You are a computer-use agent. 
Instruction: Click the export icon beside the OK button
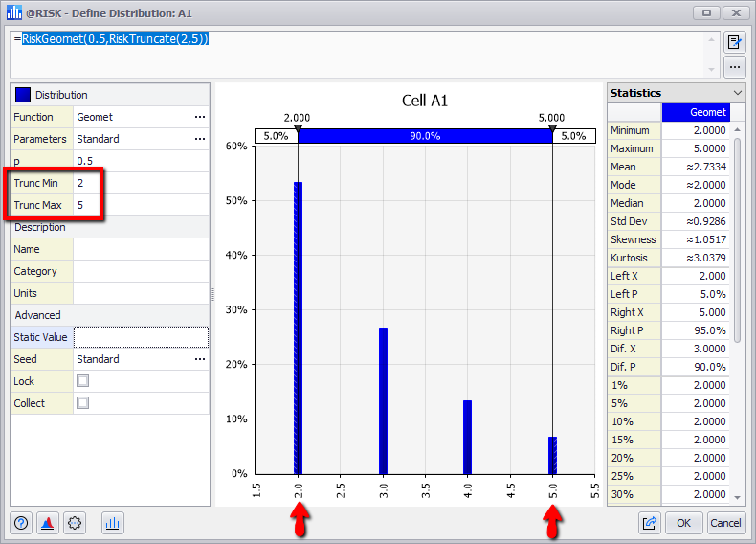650,523
